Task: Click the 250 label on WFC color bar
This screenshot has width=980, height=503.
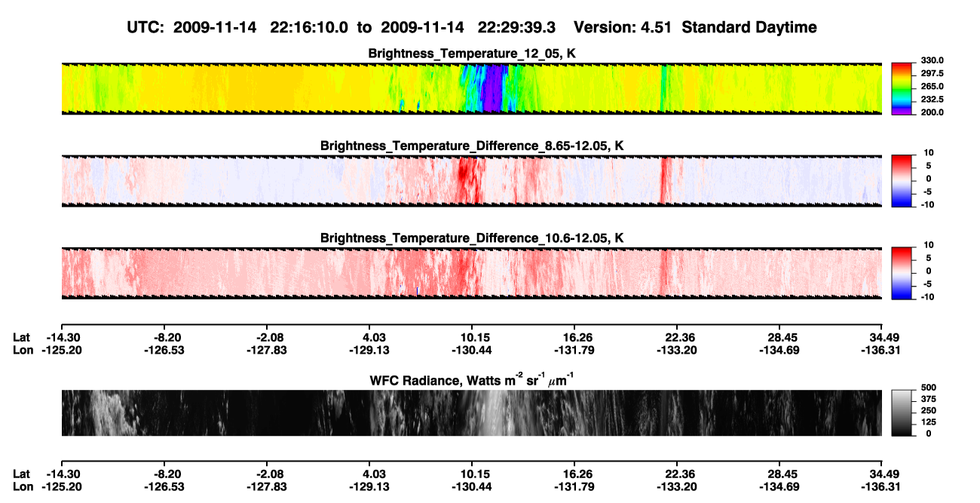Action: [929, 410]
